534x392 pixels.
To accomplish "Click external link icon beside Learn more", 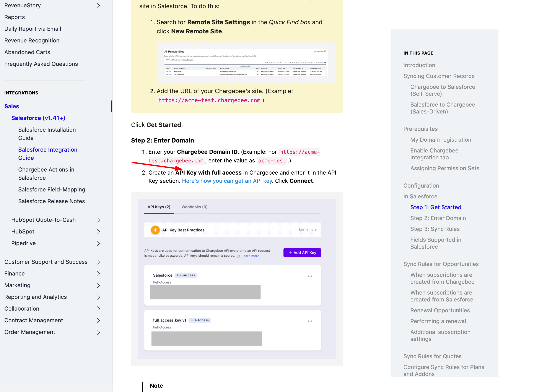I will [238, 256].
